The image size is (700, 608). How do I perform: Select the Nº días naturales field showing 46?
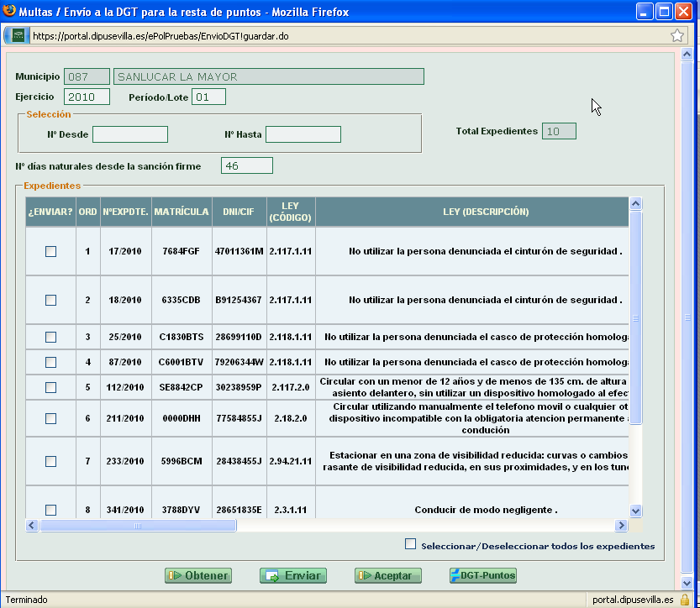pos(245,165)
